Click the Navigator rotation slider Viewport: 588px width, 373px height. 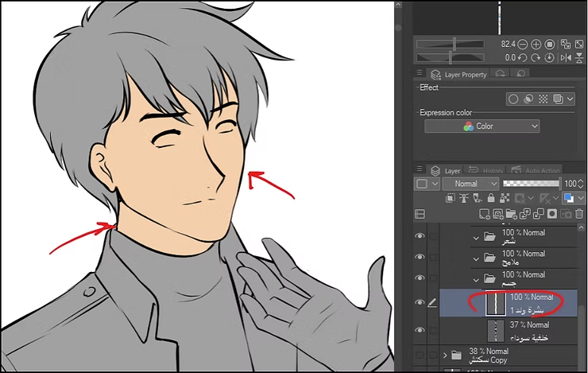click(x=451, y=58)
